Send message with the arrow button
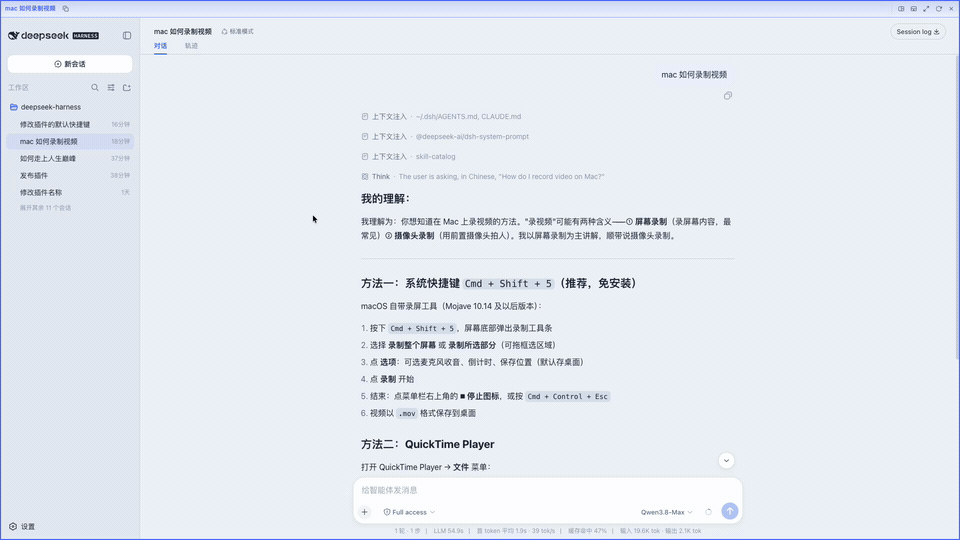The image size is (960, 540). point(730,511)
